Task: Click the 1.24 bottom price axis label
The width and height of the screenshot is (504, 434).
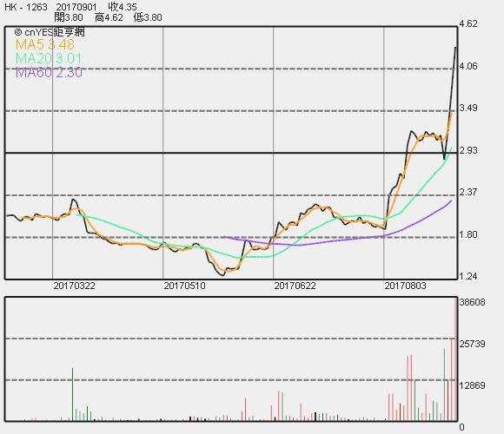Action: pos(468,276)
